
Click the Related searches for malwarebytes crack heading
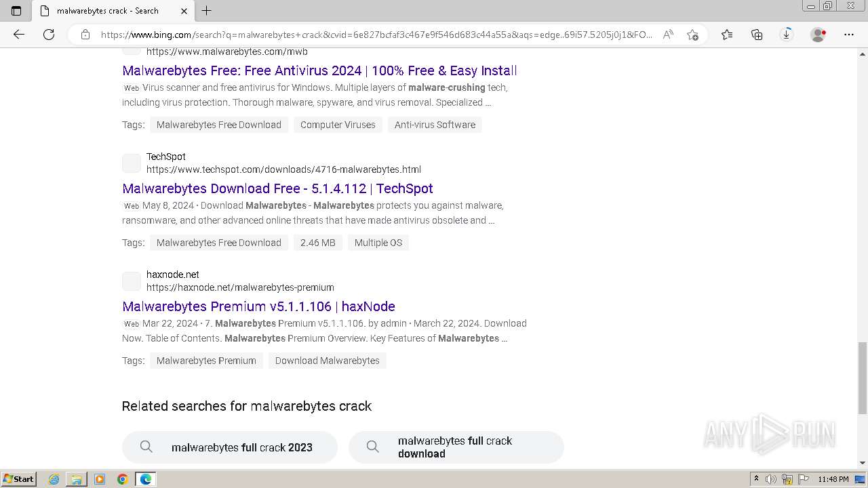pyautogui.click(x=247, y=406)
